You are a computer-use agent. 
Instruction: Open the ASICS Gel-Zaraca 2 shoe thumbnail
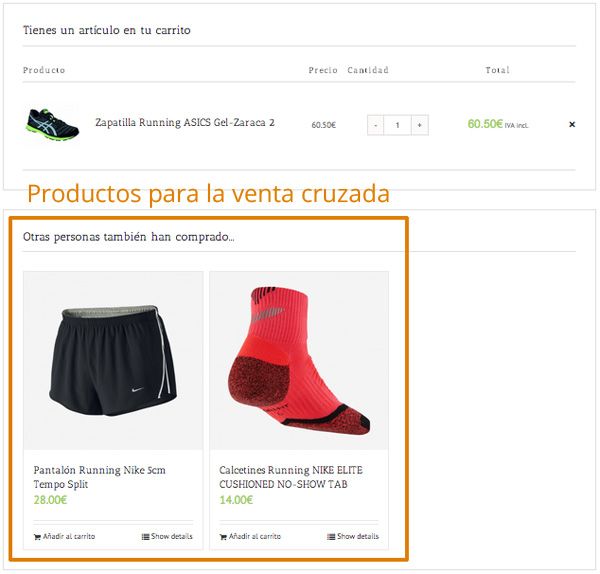pyautogui.click(x=53, y=124)
